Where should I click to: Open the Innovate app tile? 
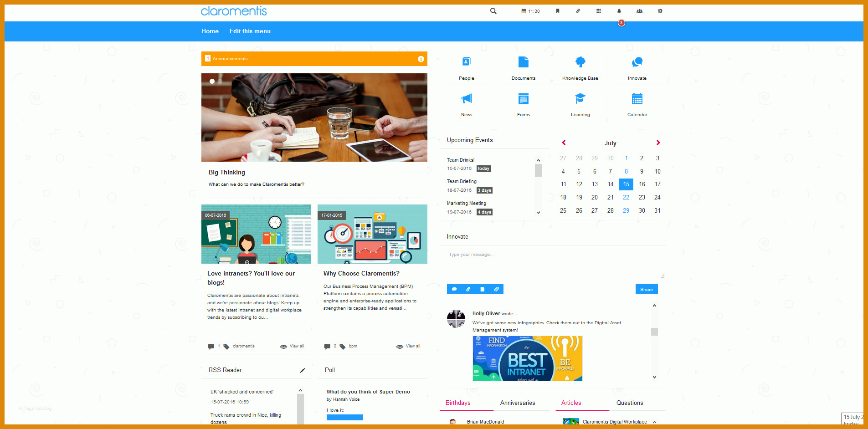pos(637,68)
